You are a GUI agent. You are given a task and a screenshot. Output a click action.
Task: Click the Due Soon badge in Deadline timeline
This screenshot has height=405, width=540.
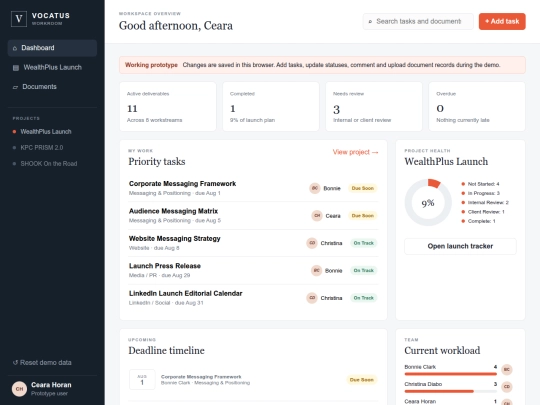pos(362,380)
